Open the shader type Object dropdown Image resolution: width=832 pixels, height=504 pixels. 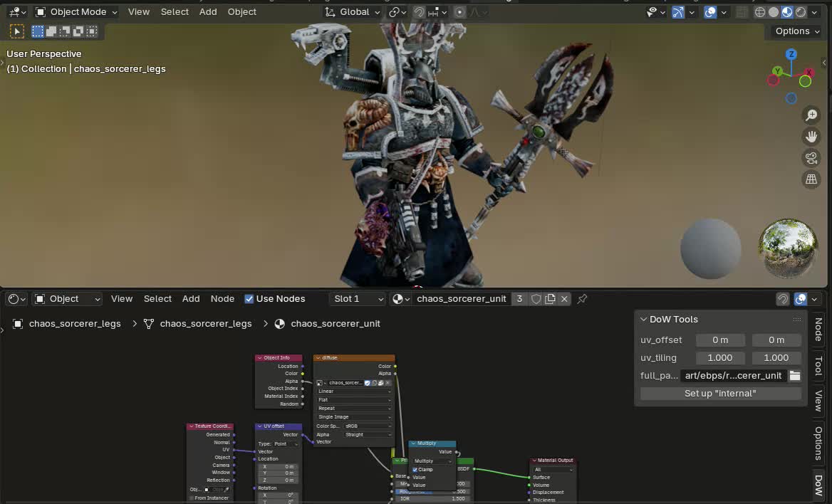point(68,299)
